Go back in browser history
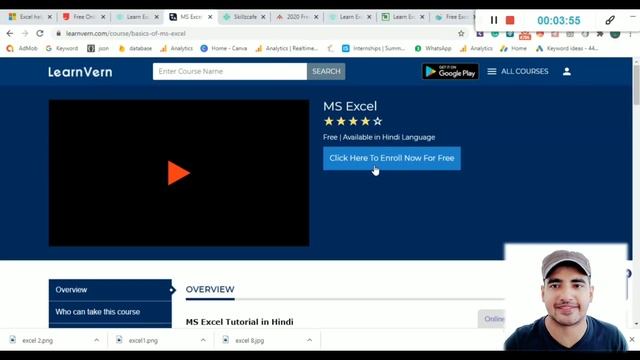Image resolution: width=640 pixels, height=360 pixels. tap(10, 33)
